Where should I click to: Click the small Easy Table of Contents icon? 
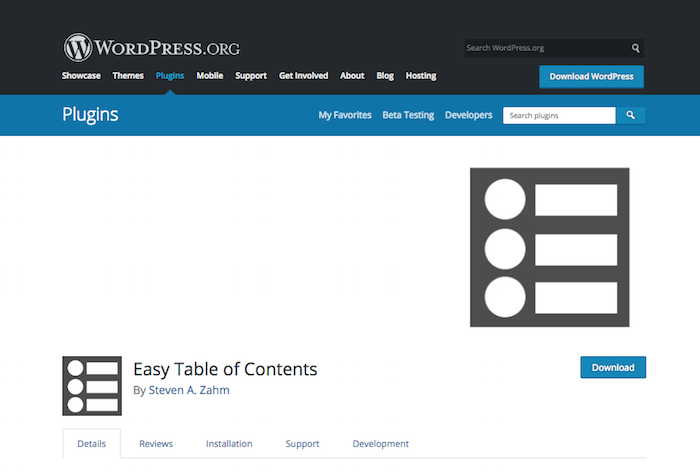(92, 386)
